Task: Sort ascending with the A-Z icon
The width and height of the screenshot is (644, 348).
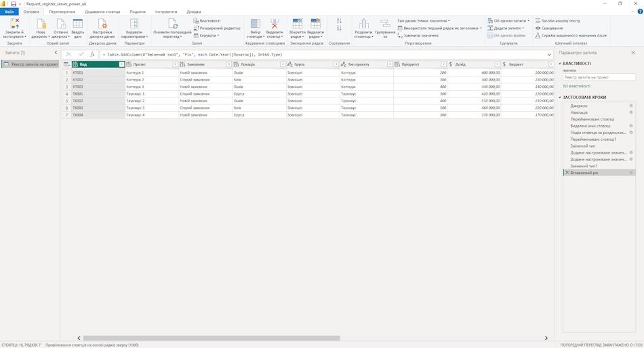Action: 339,20
